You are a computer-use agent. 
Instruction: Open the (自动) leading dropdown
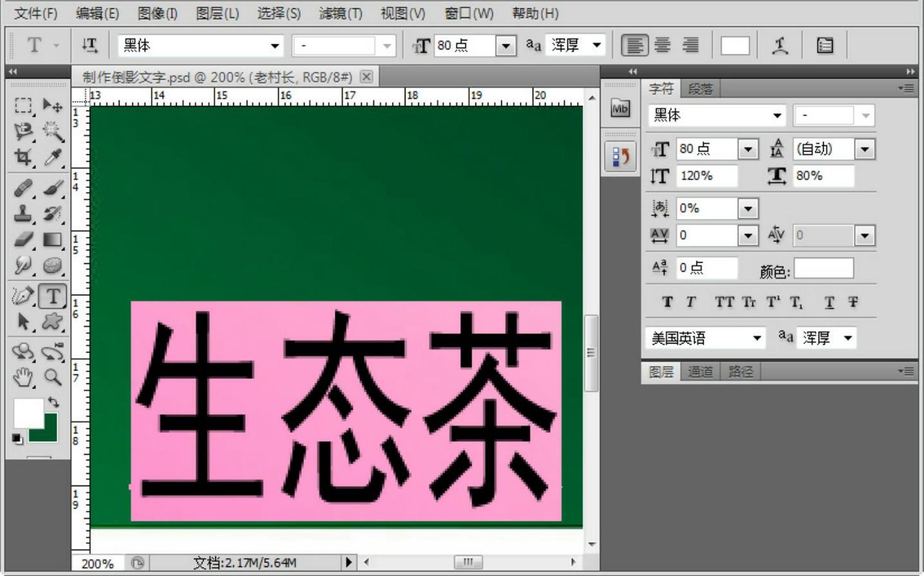[864, 150]
